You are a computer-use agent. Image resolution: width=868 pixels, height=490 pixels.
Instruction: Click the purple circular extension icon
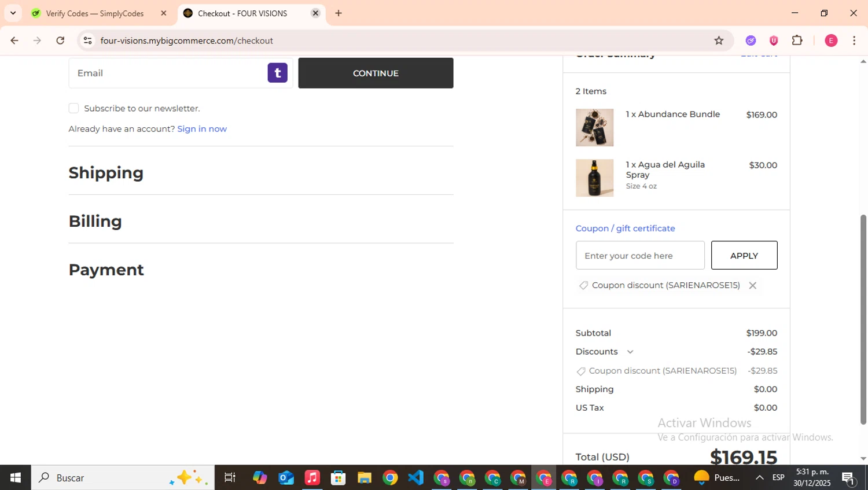point(751,40)
